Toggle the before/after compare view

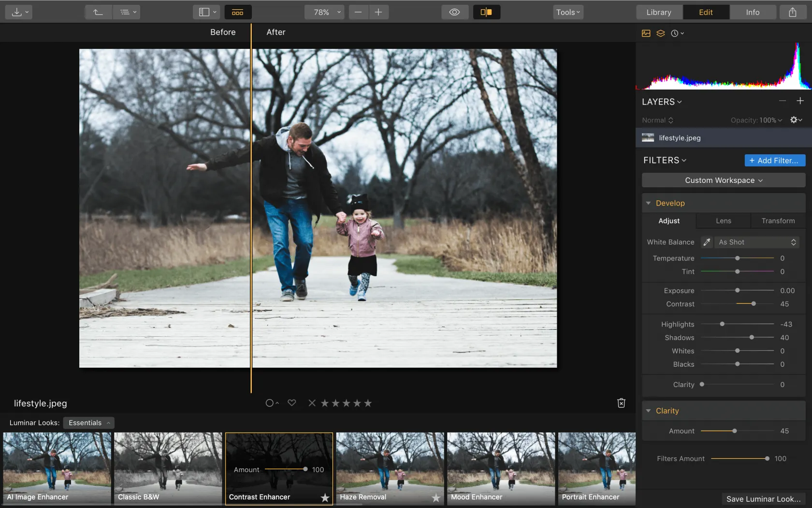486,12
